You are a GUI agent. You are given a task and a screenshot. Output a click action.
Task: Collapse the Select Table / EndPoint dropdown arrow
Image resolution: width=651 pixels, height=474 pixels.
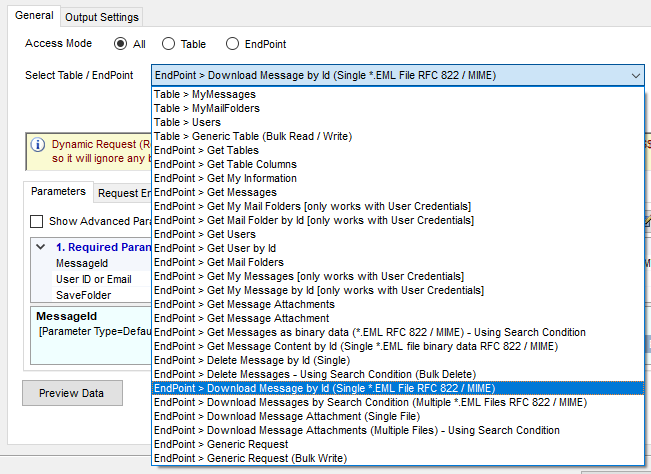637,75
